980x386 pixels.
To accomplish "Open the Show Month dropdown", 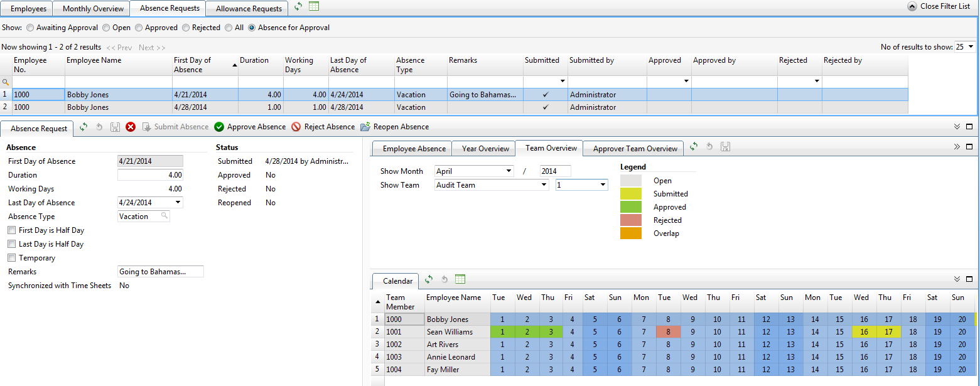I will (x=509, y=171).
